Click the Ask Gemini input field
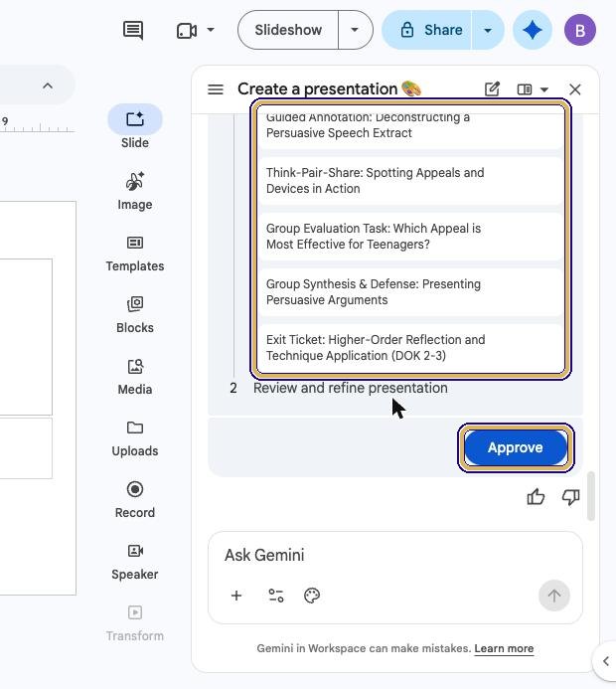Image resolution: width=616 pixels, height=689 pixels. coord(395,556)
